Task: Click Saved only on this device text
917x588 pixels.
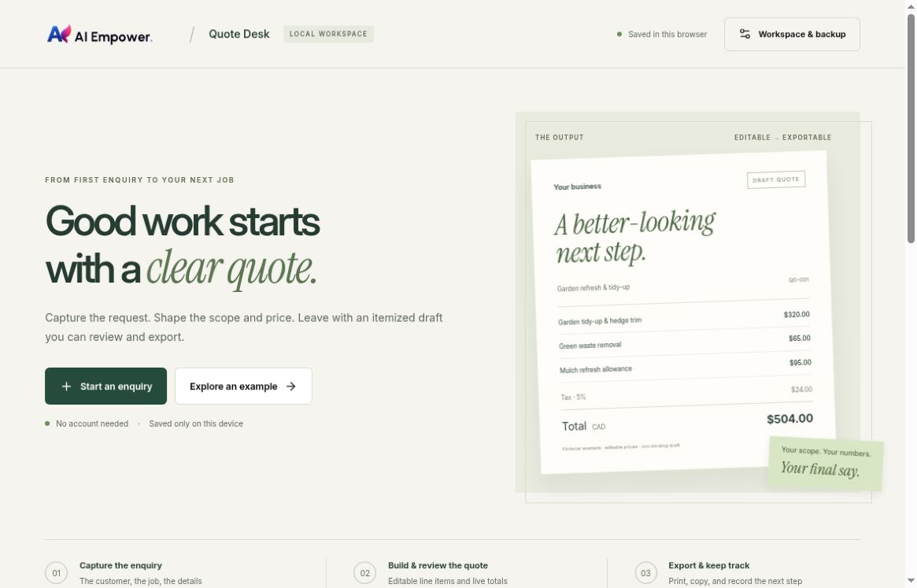Action: (x=196, y=423)
